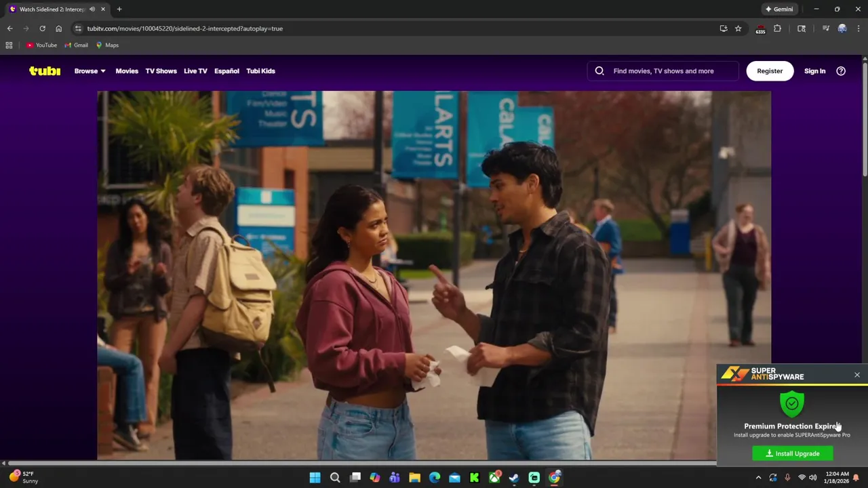Open the extension with 6335 badge
868x488 pixels.
pyautogui.click(x=760, y=28)
